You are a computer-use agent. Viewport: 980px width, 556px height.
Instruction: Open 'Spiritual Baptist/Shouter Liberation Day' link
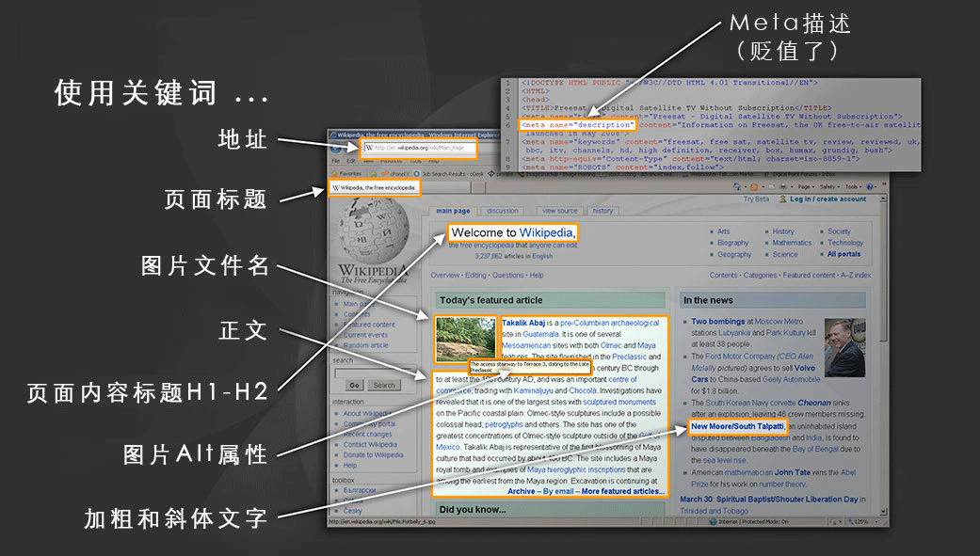coord(787,500)
